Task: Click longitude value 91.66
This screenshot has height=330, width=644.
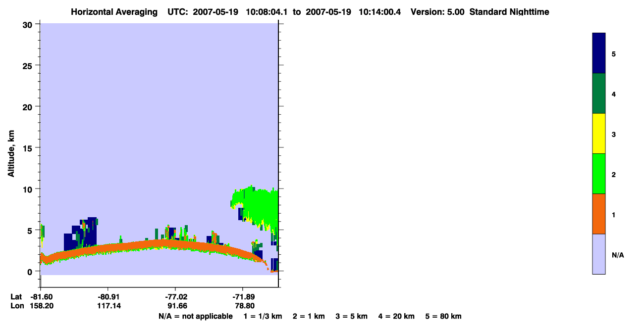Action: tap(176, 306)
